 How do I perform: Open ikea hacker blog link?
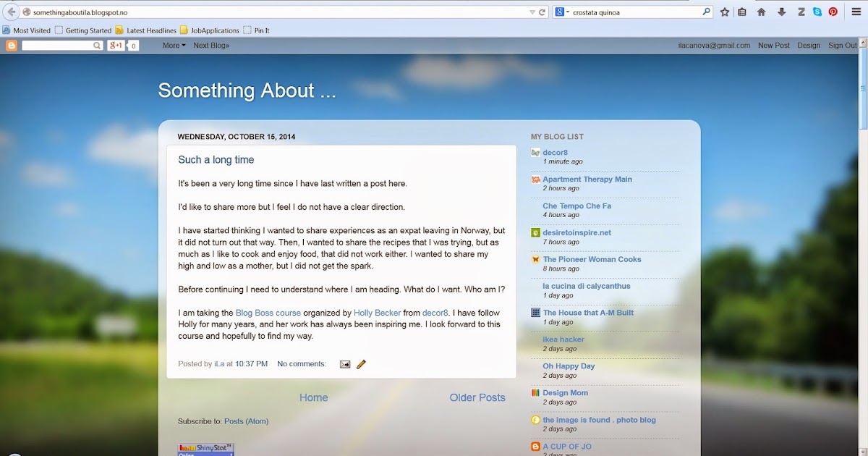point(563,340)
